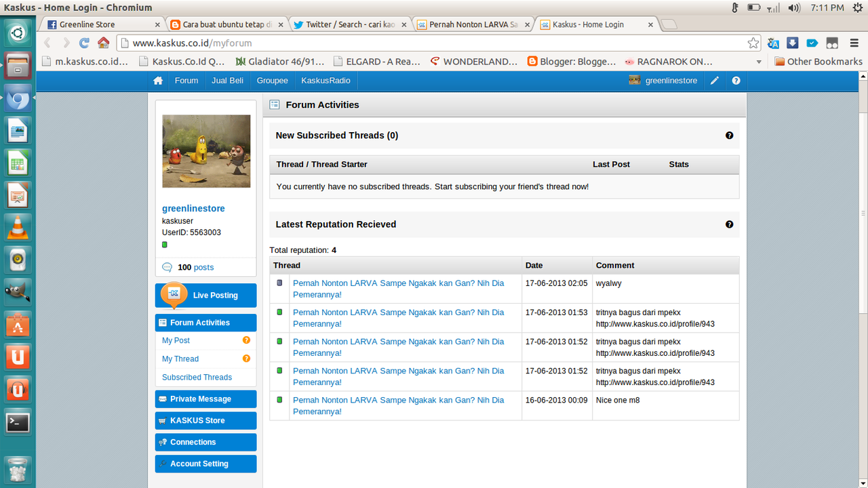Click help icon beside New Subscribed Threads
The height and width of the screenshot is (488, 868).
click(x=730, y=136)
